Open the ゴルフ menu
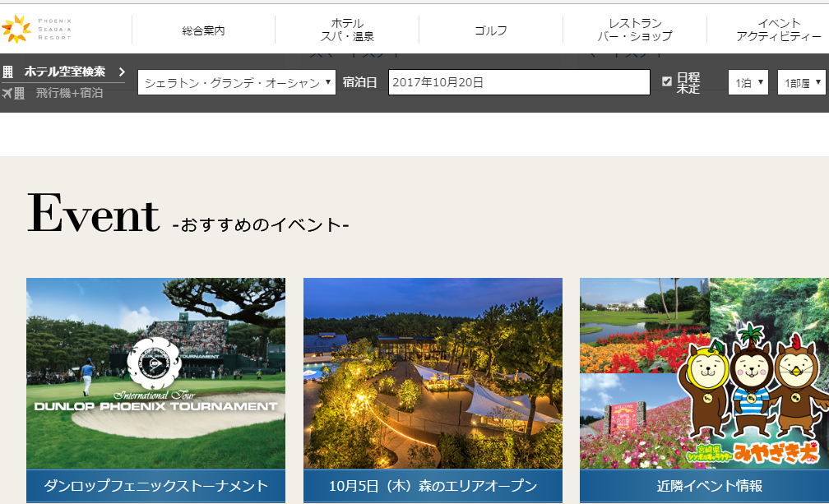 pyautogui.click(x=491, y=30)
